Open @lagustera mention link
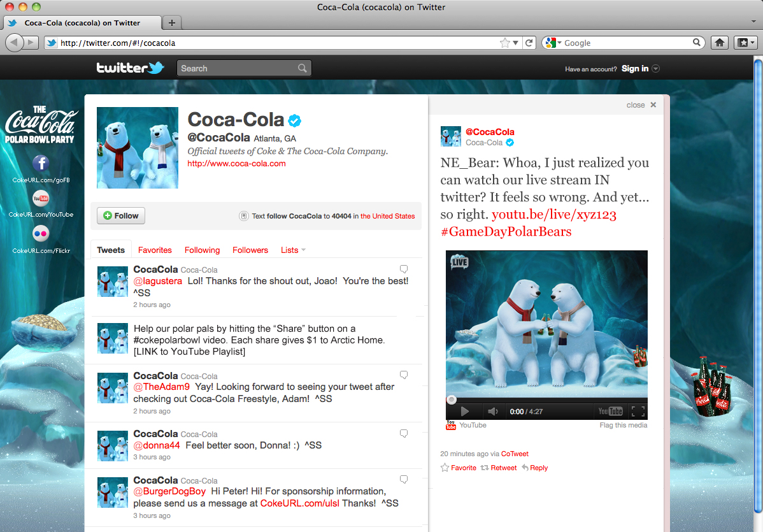 click(158, 281)
